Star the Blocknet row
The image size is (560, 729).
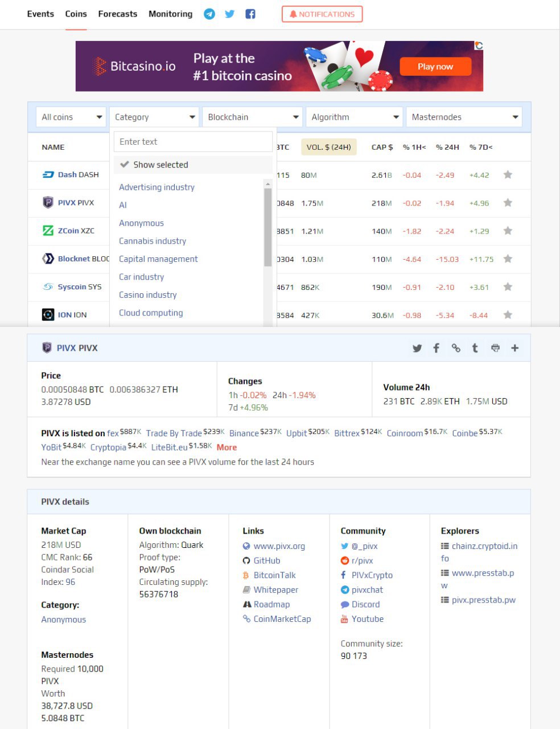[x=508, y=259]
